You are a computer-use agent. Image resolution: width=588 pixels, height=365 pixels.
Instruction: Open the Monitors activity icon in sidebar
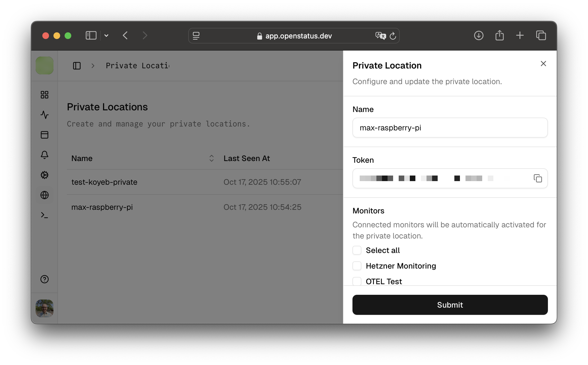coord(45,115)
